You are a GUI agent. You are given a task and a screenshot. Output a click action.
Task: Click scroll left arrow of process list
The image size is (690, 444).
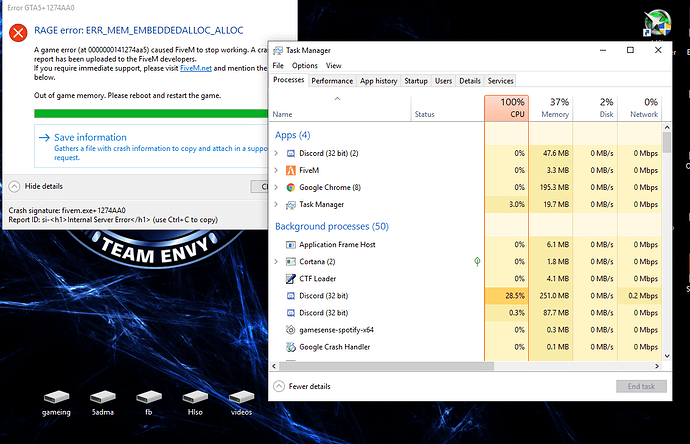[x=274, y=366]
